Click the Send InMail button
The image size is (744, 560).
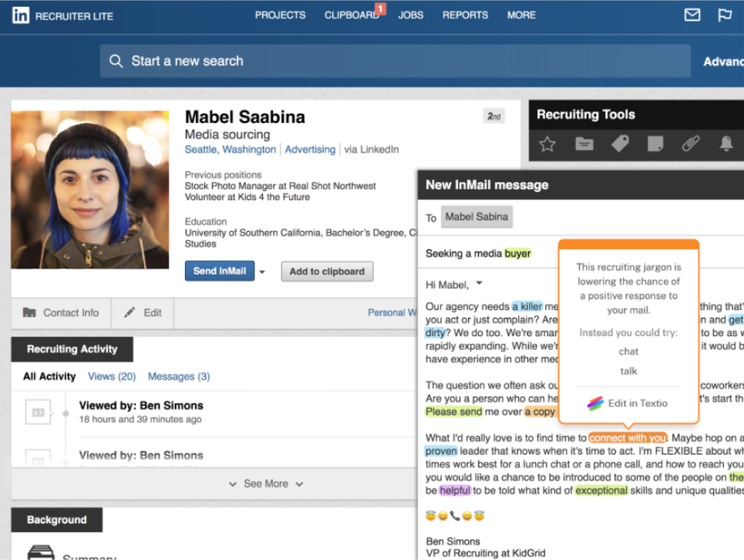click(220, 271)
